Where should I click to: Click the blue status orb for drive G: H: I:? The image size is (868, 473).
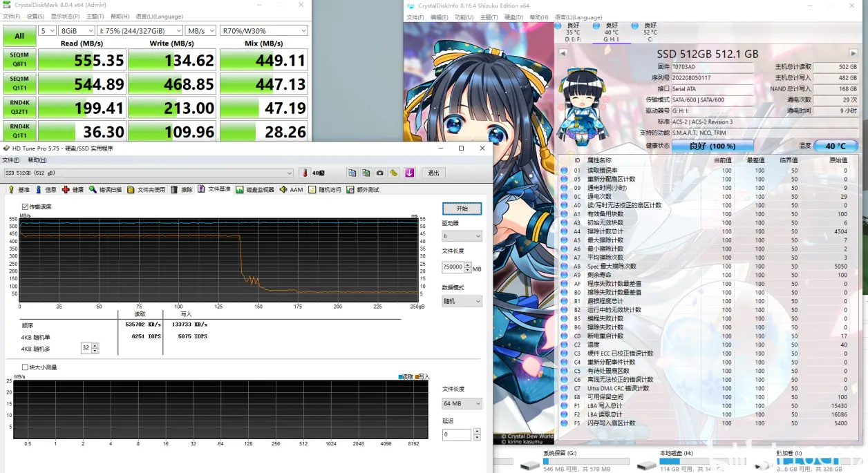pos(597,26)
